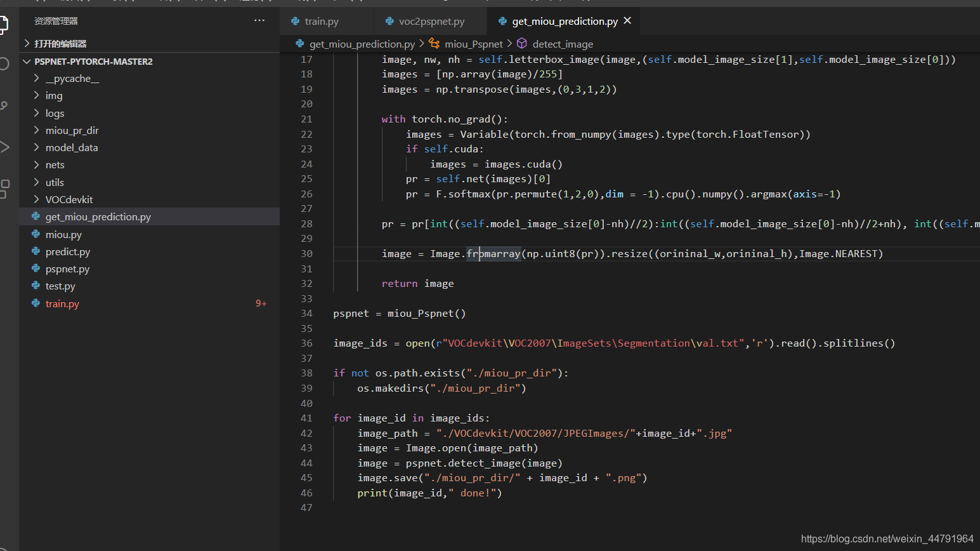Switch to the voc2pspnet.py editor tab
The height and width of the screenshot is (551, 980).
point(431,21)
